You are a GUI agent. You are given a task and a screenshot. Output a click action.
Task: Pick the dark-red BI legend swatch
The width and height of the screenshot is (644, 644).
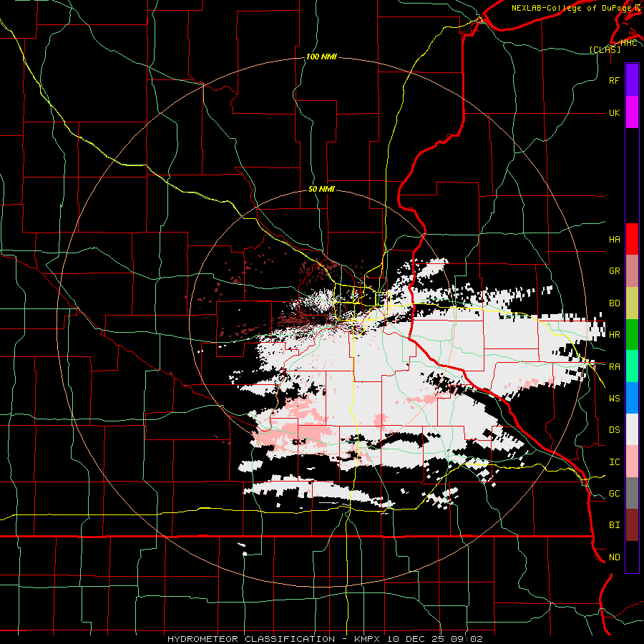(632, 525)
